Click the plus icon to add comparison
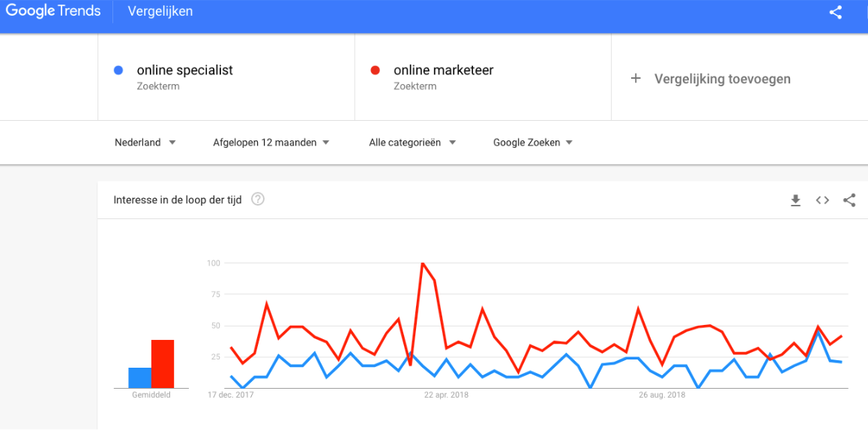This screenshot has width=868, height=430. tap(636, 79)
